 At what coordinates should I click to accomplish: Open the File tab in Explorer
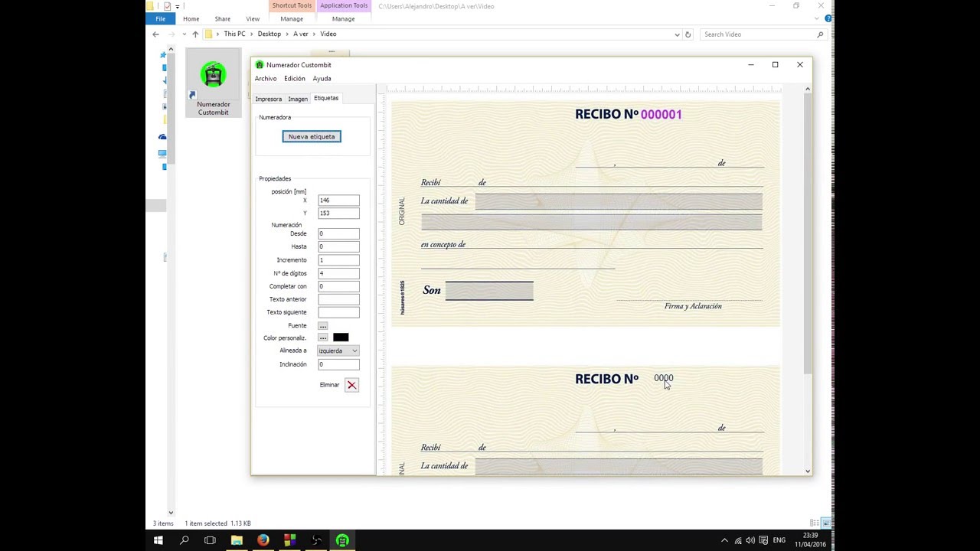coord(160,19)
